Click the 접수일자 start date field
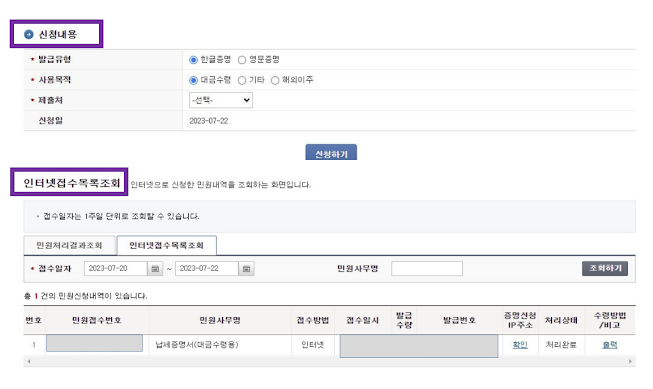This screenshot has width=653, height=389. click(116, 269)
